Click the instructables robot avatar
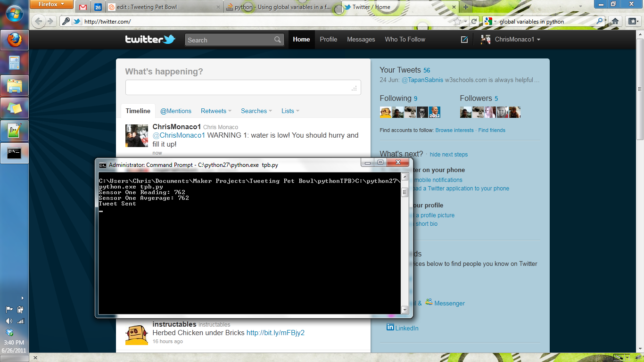Image resolution: width=644 pixels, height=362 pixels. (x=137, y=335)
